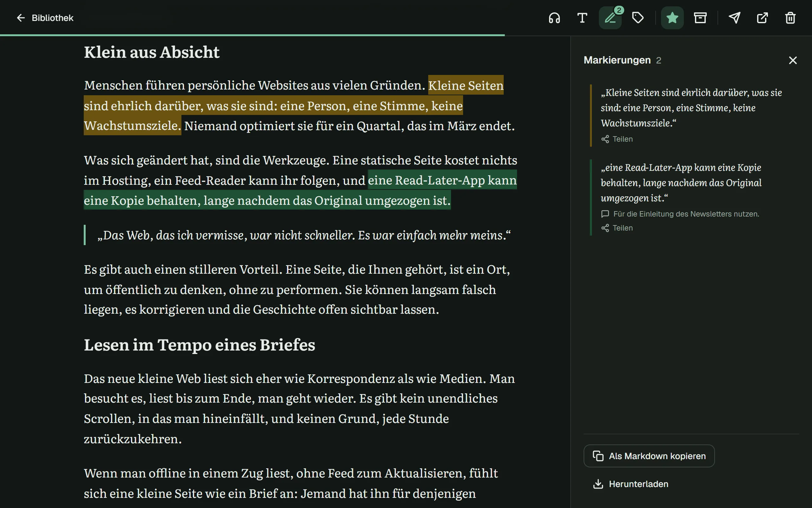Image resolution: width=812 pixels, height=508 pixels.
Task: Click the heading 'Lesen im Tempo eines Briefes'
Action: point(200,345)
